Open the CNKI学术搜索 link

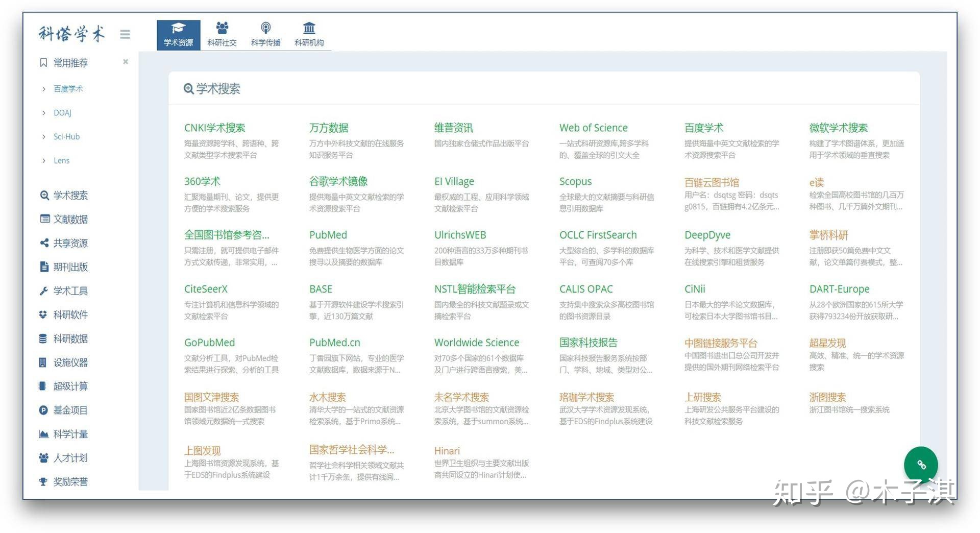(214, 128)
